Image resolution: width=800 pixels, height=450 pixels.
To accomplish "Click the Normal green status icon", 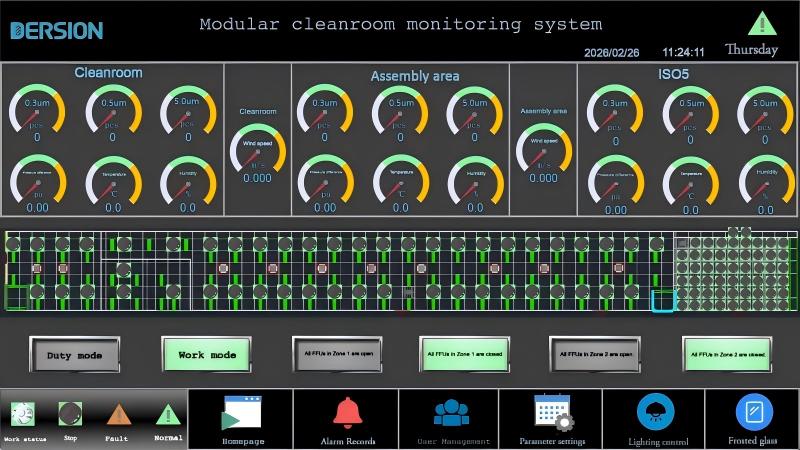I will coord(168,414).
